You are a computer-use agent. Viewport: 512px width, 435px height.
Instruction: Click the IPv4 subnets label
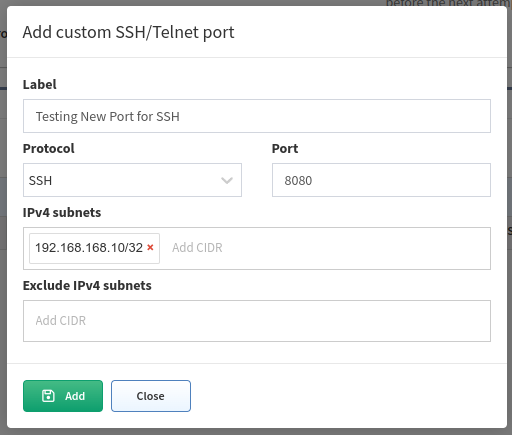point(62,212)
